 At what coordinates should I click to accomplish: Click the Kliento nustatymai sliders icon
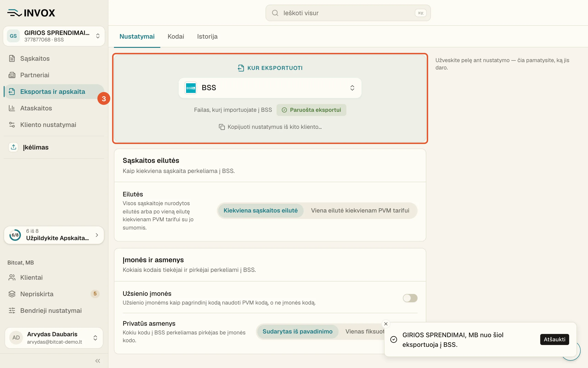tap(12, 125)
